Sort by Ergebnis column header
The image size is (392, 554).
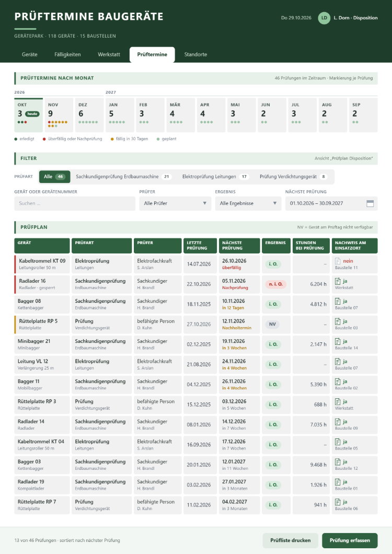tap(276, 246)
